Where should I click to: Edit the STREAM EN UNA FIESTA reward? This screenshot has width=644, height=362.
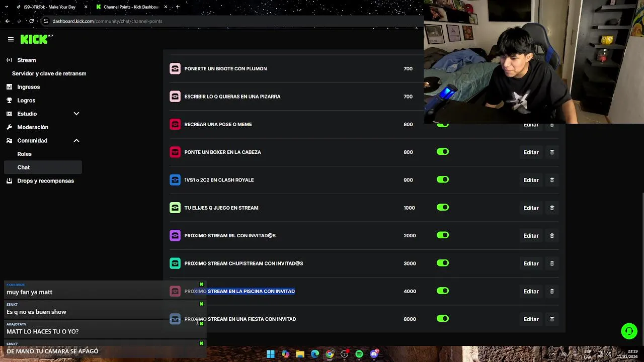click(531, 319)
